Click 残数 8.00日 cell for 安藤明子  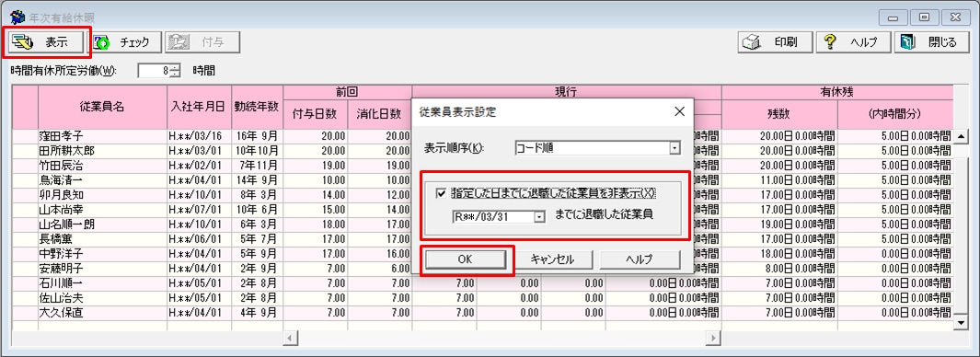coord(779,268)
